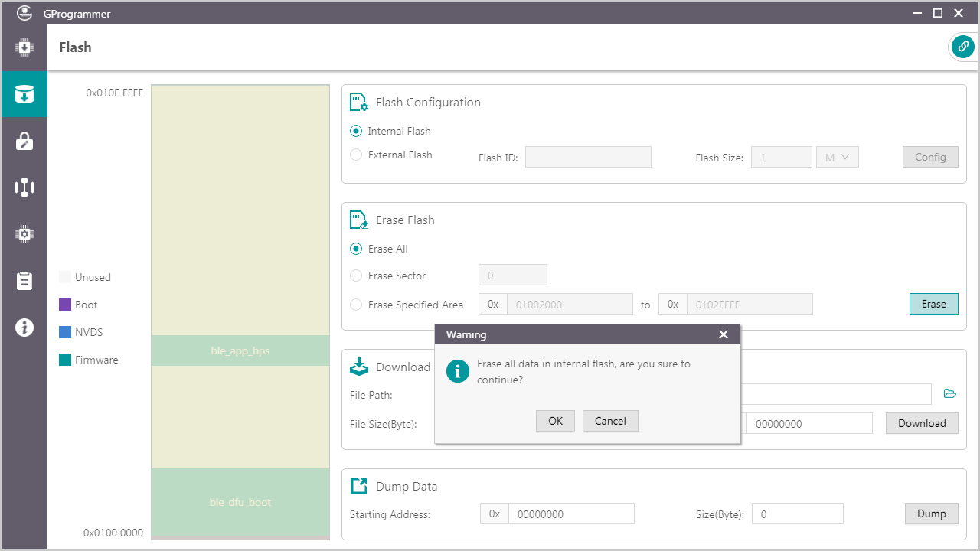Click the Dump Data Starting Address field
The image size is (980, 551).
[570, 514]
